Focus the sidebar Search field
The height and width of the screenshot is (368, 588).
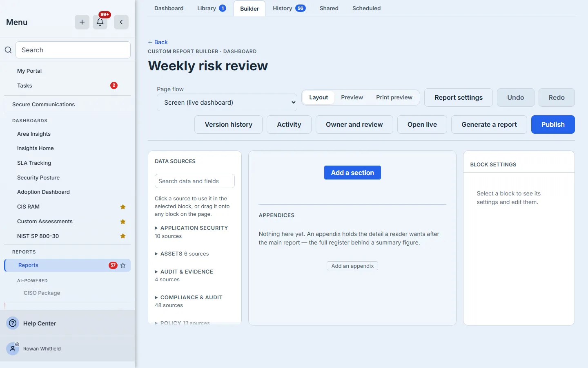73,50
